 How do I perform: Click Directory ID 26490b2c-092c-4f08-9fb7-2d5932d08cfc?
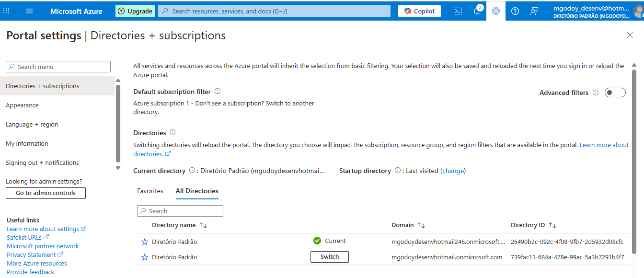tap(567, 242)
